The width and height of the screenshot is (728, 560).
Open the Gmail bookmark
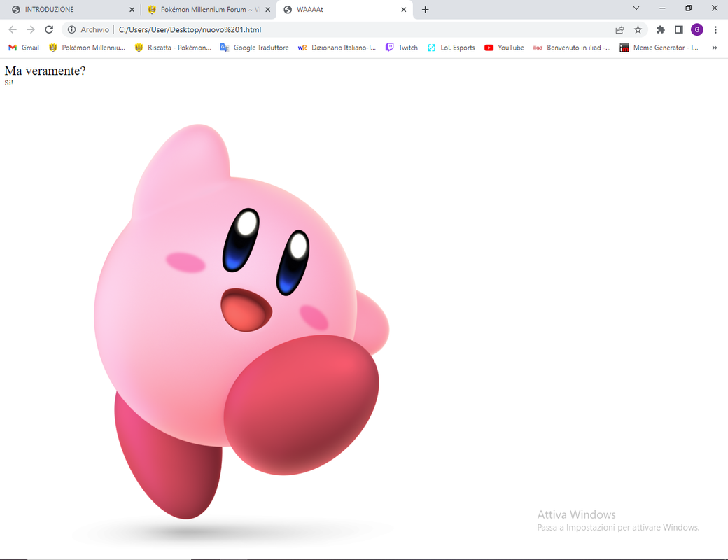[24, 48]
